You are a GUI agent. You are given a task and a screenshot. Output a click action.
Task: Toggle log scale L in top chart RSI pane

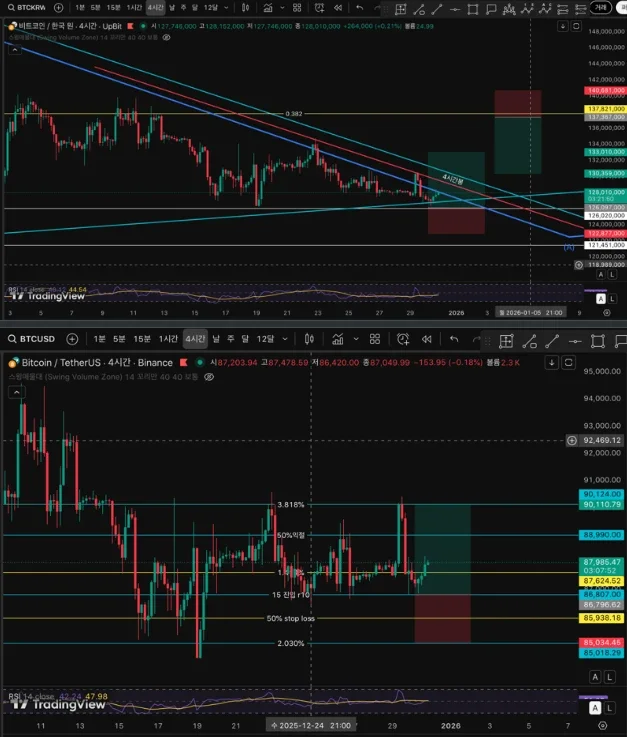[x=612, y=299]
